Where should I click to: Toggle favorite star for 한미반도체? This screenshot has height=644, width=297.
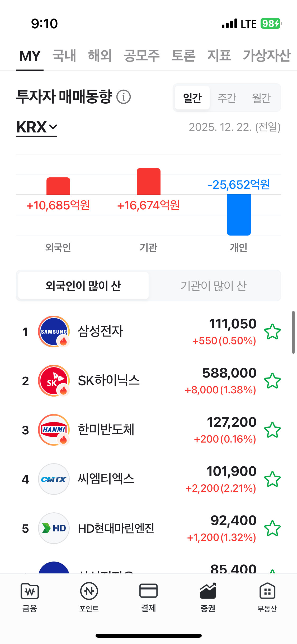coord(272,430)
